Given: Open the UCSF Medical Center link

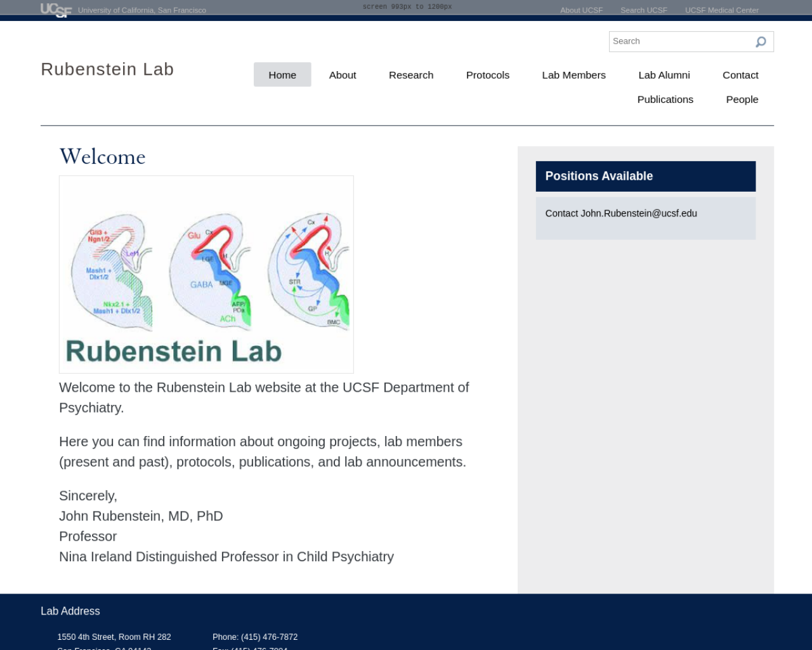Looking at the screenshot, I should click(722, 10).
